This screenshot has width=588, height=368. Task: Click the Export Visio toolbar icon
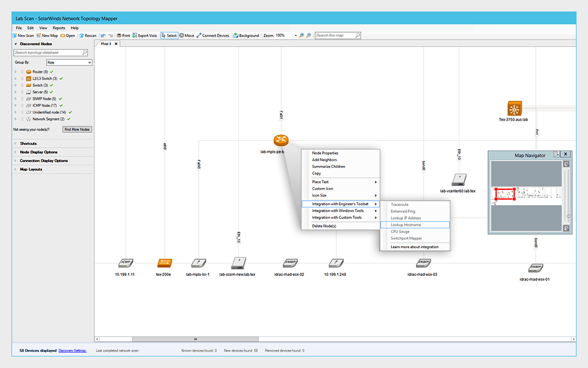[144, 35]
